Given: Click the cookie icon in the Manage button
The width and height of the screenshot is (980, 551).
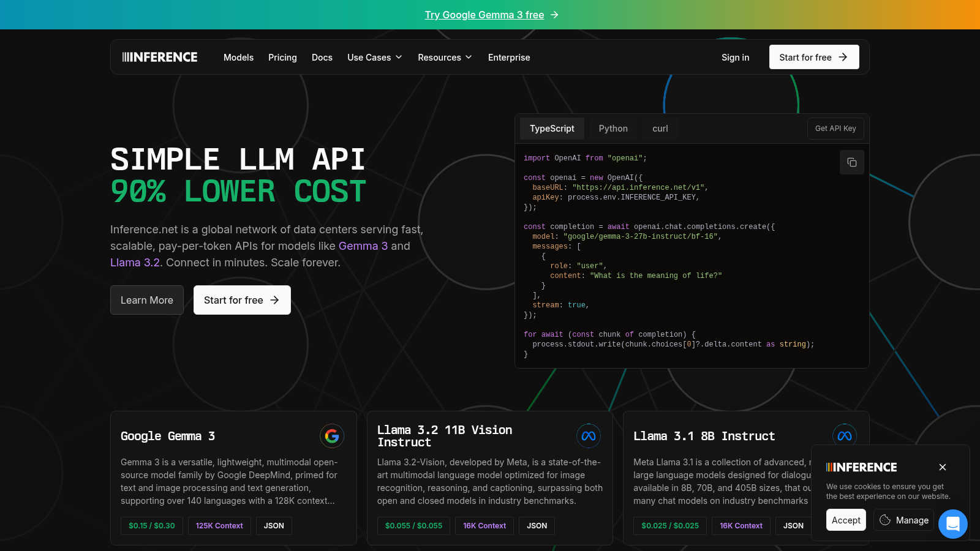Looking at the screenshot, I should click(x=885, y=520).
